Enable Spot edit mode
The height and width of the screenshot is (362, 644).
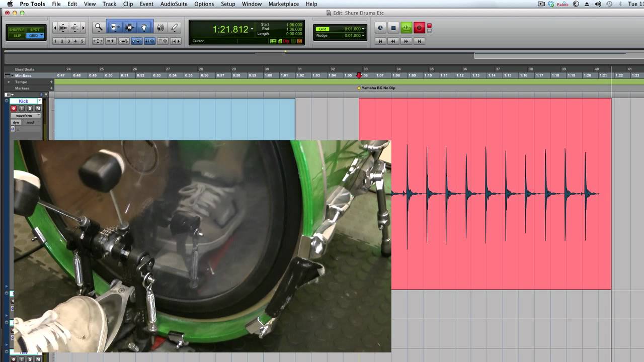(x=35, y=30)
